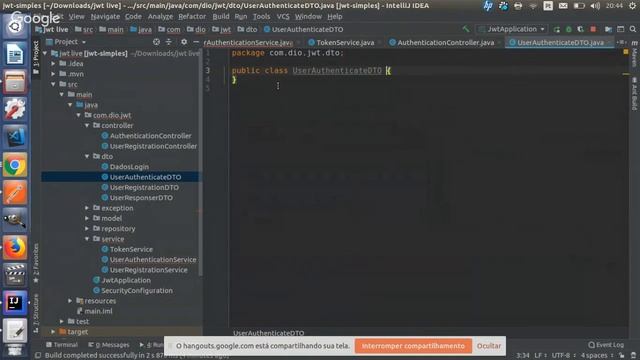Hide the Project panel with minus icon
Screen dimensions: 640x360
(x=196, y=42)
